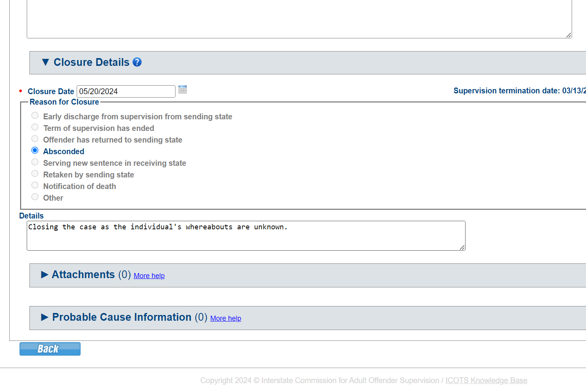The image size is (586, 392).
Task: Click into the Closure Date field
Action: point(126,91)
